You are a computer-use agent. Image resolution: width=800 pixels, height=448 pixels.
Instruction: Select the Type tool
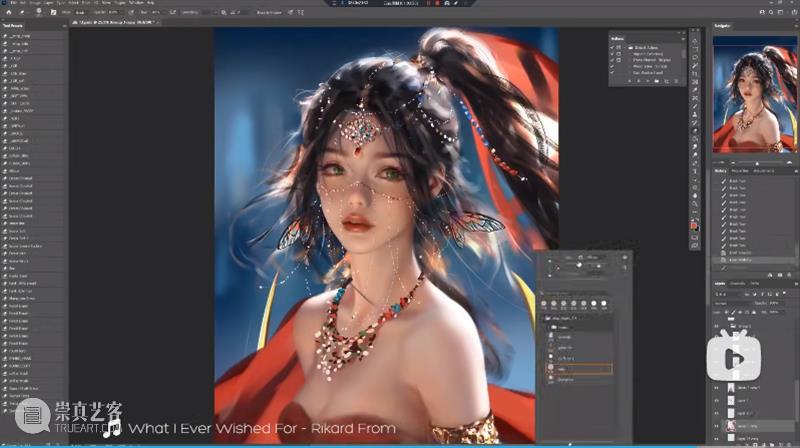(x=695, y=171)
